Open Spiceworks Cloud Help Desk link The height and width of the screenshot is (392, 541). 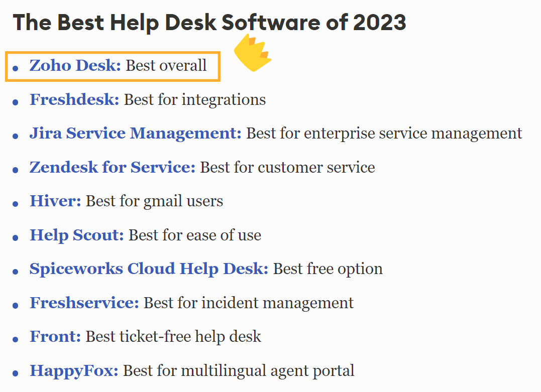point(149,269)
